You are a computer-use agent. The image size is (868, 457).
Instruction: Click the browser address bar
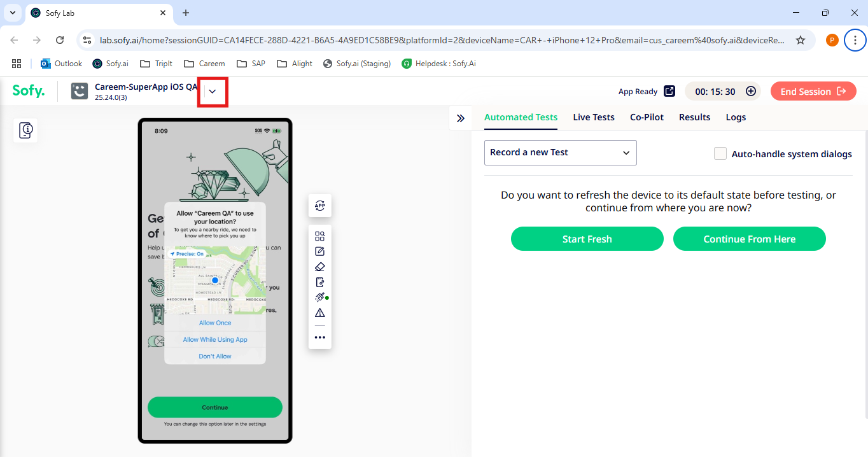[x=443, y=40]
